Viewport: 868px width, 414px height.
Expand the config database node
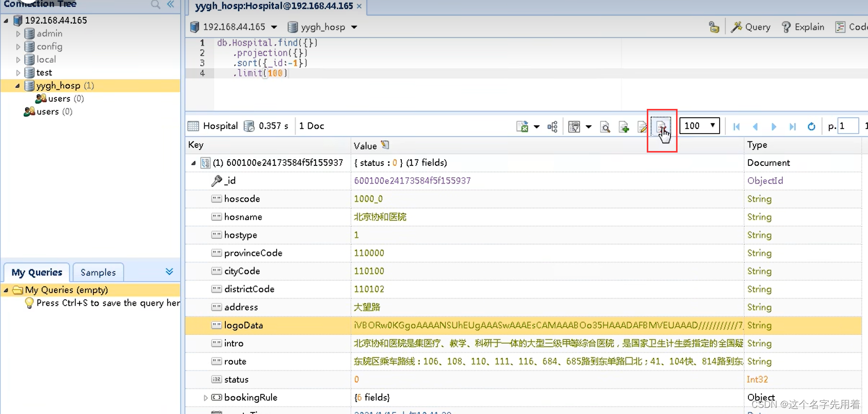coord(18,47)
